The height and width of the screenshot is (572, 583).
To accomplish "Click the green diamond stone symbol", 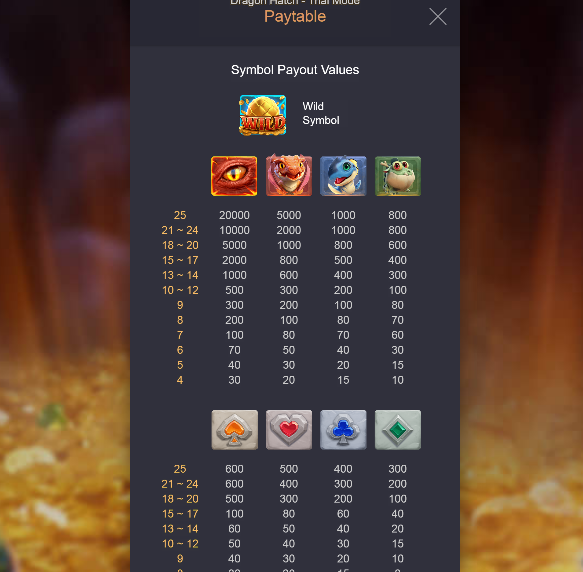I will 398,430.
